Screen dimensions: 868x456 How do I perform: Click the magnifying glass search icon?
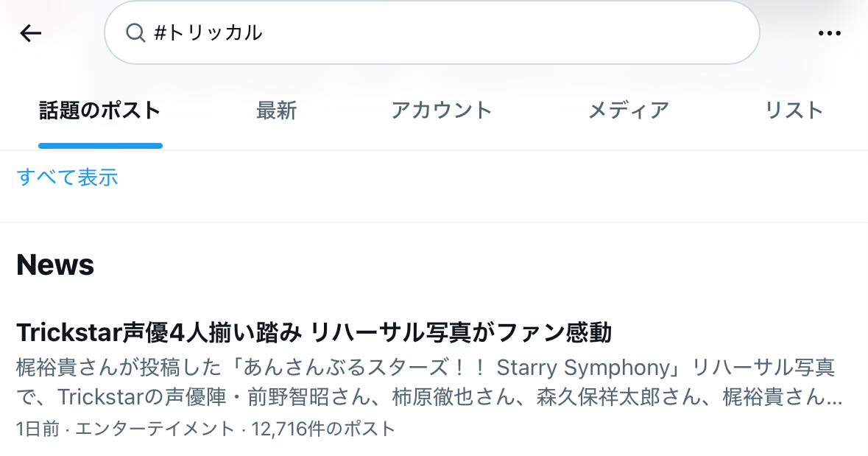[135, 33]
